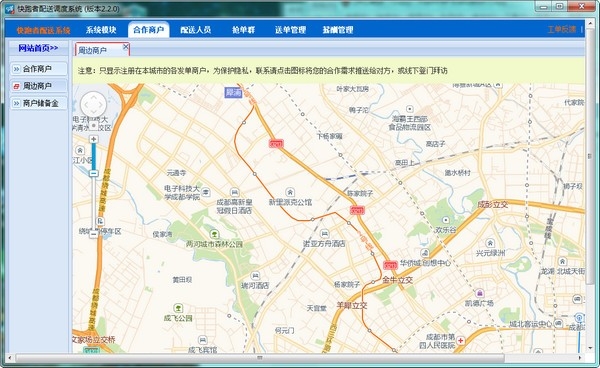Click the park icon at 两河城市森林公园

coord(215,233)
